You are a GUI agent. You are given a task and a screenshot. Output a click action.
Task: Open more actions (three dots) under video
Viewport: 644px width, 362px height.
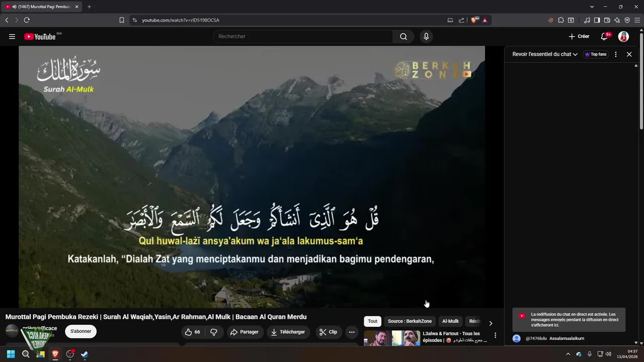pos(352,332)
